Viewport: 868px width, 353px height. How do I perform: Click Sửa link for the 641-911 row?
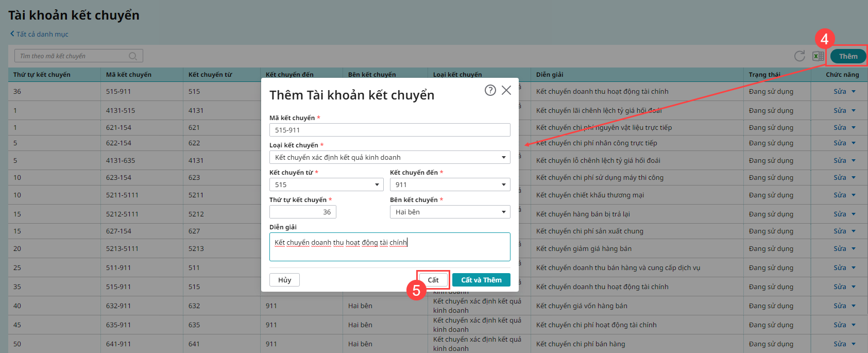pyautogui.click(x=840, y=344)
